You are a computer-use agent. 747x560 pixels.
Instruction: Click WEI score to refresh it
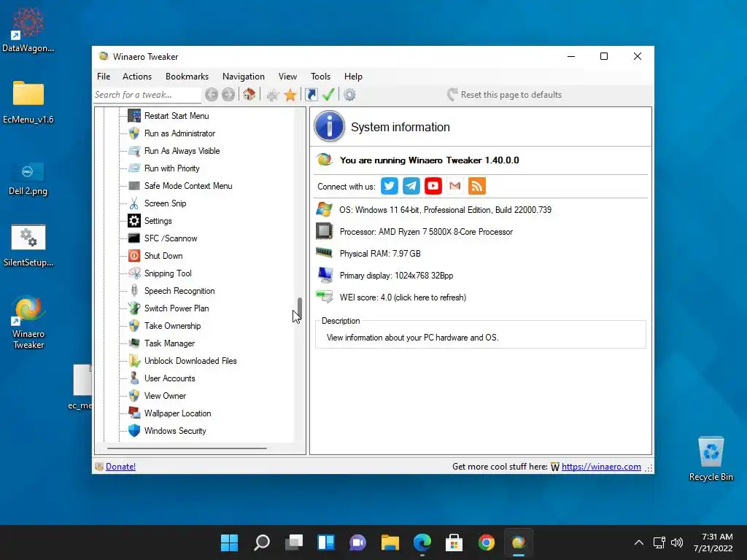[403, 297]
